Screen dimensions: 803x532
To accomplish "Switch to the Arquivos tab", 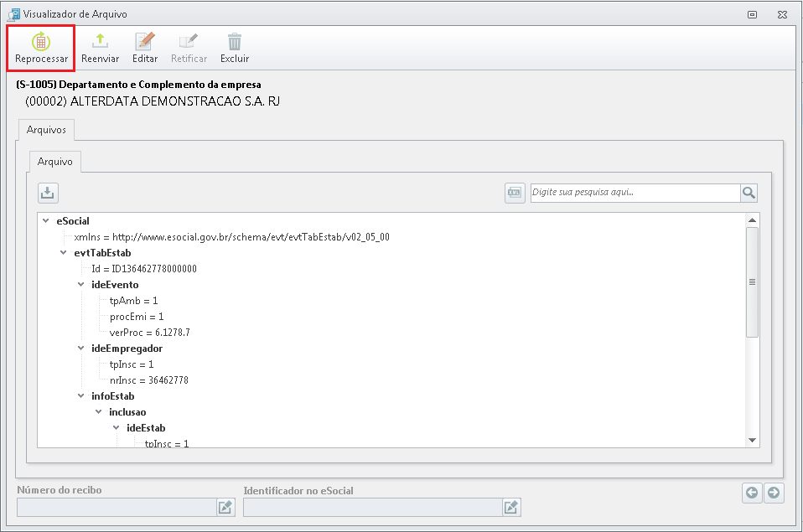I will (46, 130).
